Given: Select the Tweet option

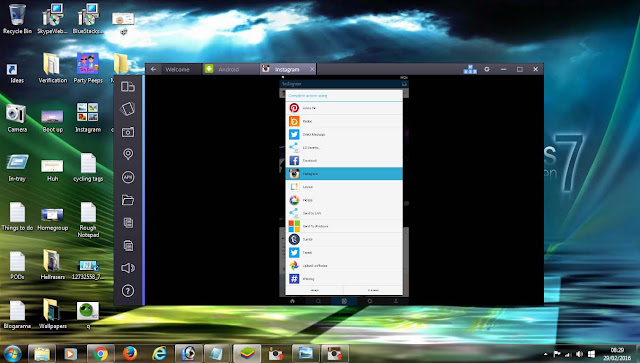Looking at the screenshot, I should click(344, 252).
